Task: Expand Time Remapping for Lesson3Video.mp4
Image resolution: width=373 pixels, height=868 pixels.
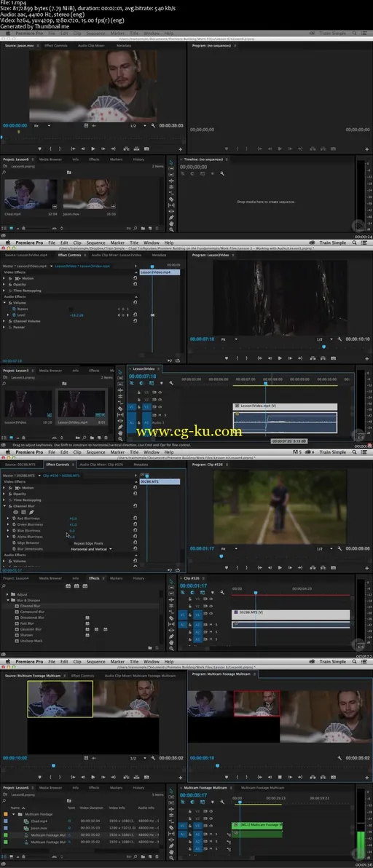Action: 4,291
